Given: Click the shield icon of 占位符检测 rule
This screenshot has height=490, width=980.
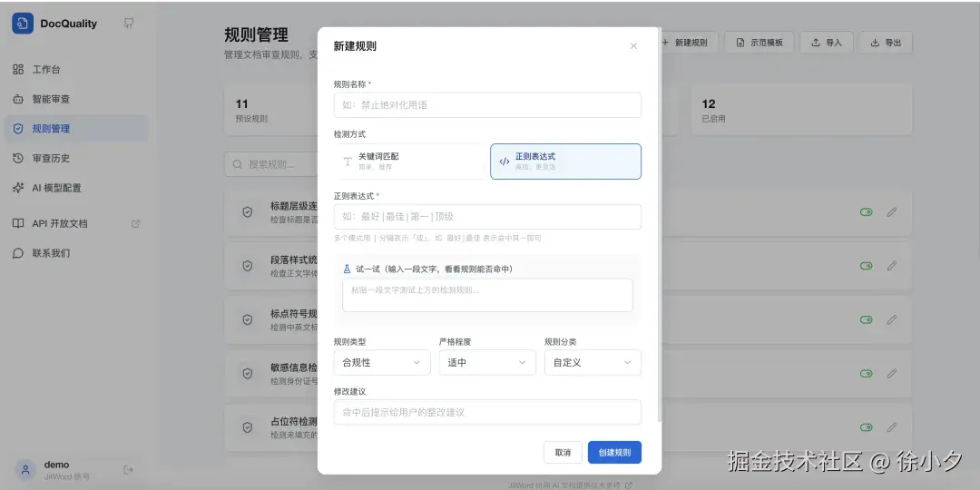Looking at the screenshot, I should tap(248, 427).
